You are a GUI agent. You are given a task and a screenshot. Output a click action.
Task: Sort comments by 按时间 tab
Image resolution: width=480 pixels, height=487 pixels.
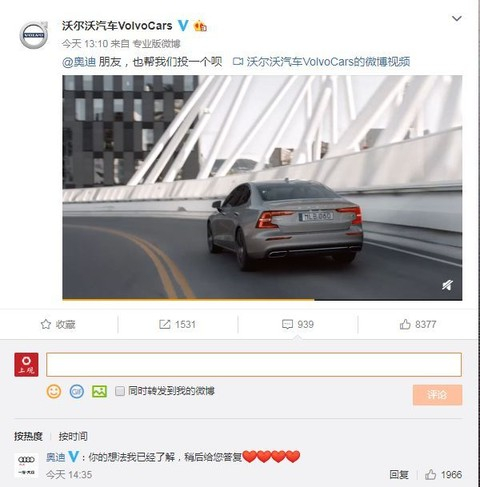point(73,436)
